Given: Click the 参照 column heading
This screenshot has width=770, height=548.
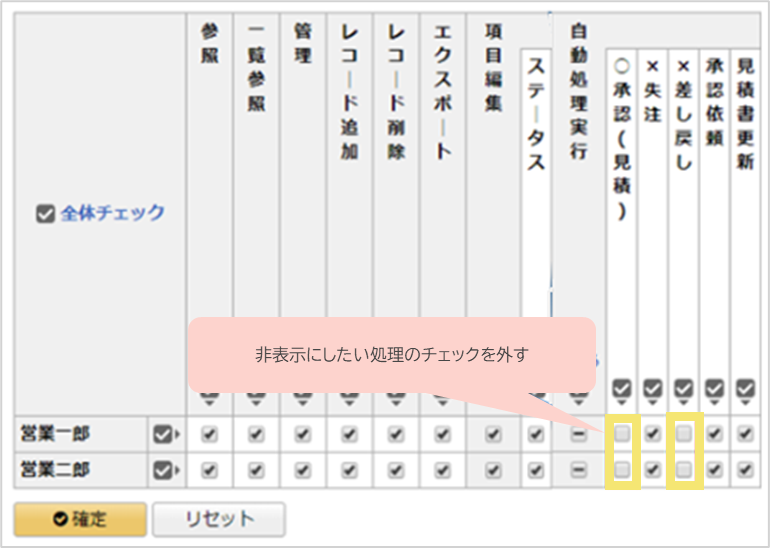Looking at the screenshot, I should [209, 44].
